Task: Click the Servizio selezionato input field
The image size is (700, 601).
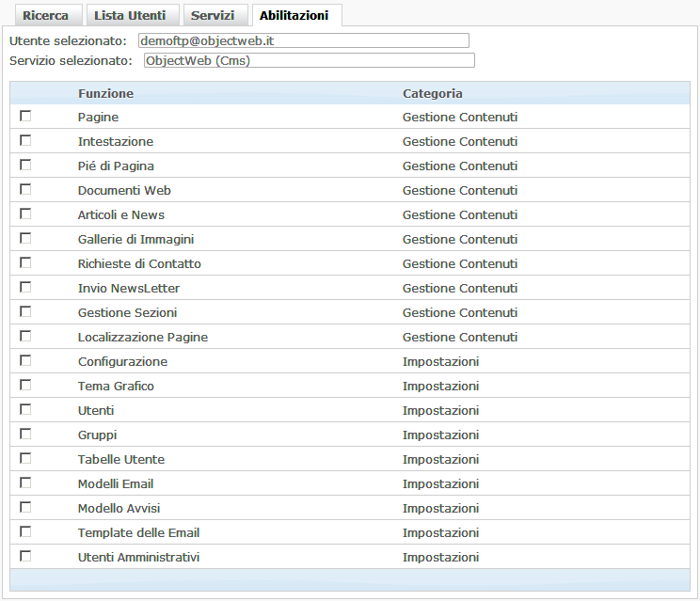Action: tap(309, 60)
